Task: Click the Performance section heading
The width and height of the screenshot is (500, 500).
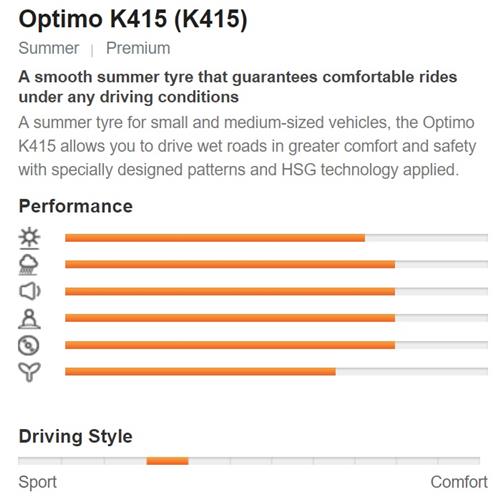Action: 76,206
